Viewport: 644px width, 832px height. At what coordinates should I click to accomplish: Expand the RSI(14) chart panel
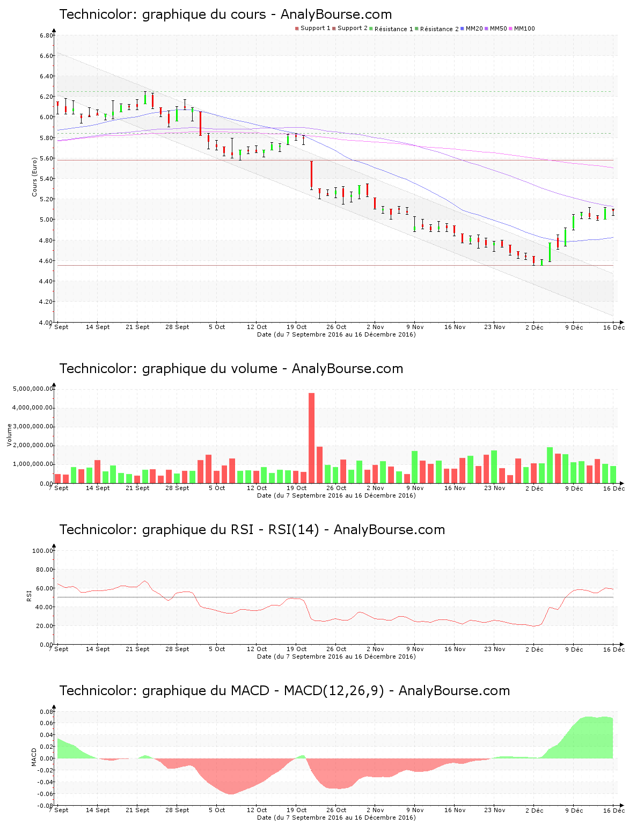252,530
